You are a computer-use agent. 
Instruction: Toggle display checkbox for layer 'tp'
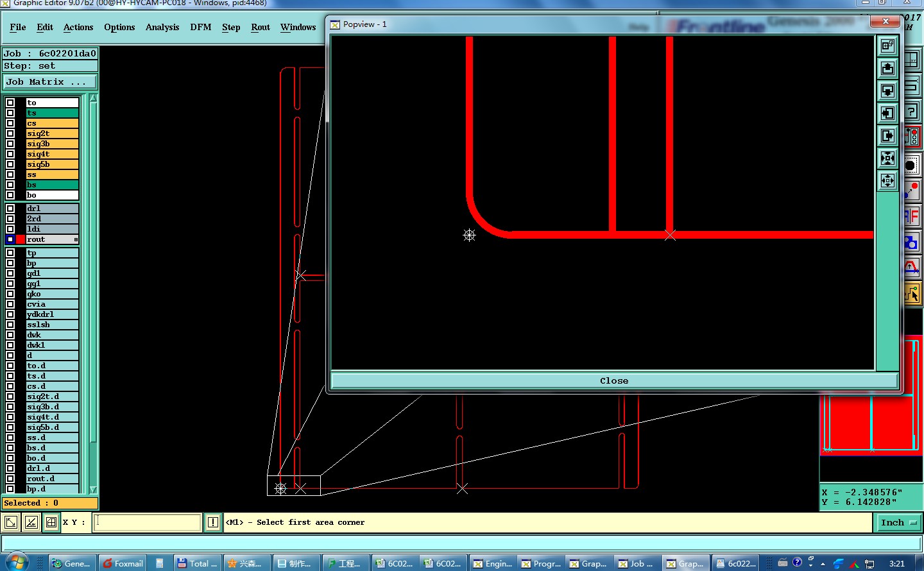click(x=10, y=253)
